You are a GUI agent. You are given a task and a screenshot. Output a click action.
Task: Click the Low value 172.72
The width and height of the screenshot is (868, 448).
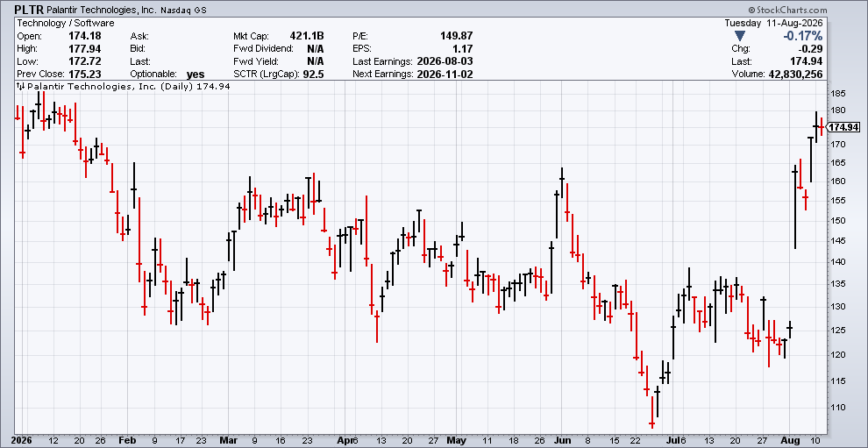(x=87, y=61)
